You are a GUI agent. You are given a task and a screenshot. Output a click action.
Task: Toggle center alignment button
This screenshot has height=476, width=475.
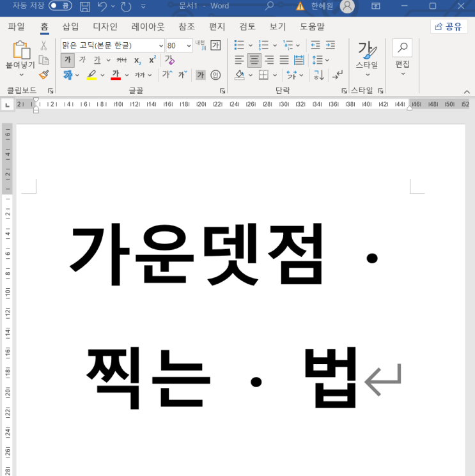click(254, 60)
